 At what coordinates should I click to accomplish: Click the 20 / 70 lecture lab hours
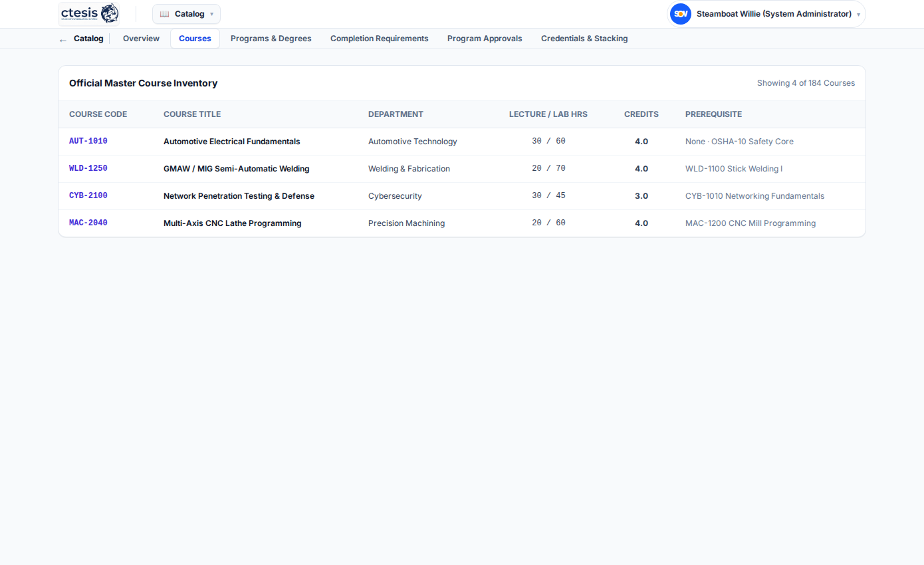tap(548, 169)
